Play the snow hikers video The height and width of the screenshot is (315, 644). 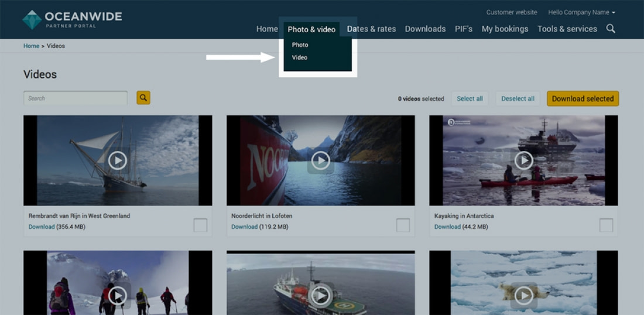[x=118, y=296]
